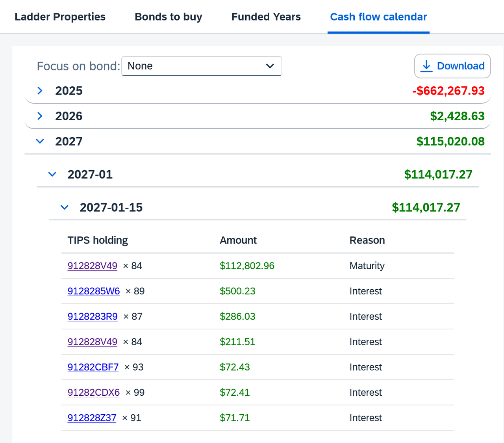Collapse the 2027-01 month chevron
This screenshot has width=504, height=443.
(x=52, y=174)
